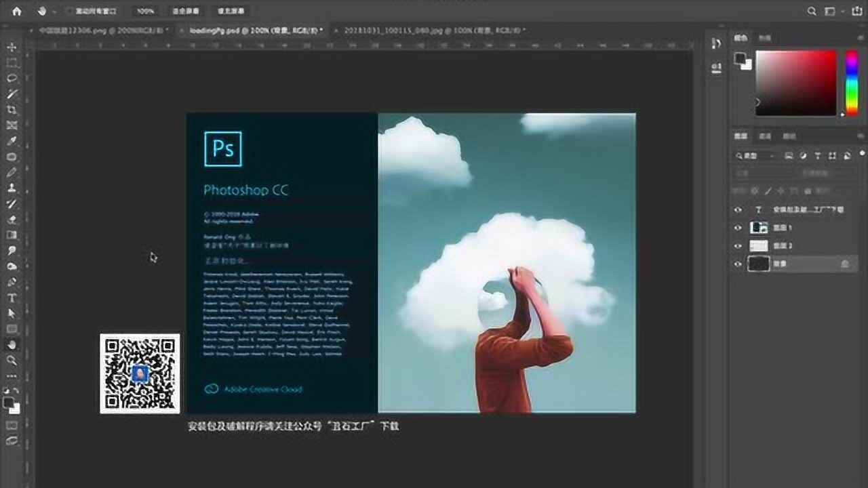Screen dimensions: 868x488
Task: Toggle visibility of 图层 1 layer
Action: point(738,228)
